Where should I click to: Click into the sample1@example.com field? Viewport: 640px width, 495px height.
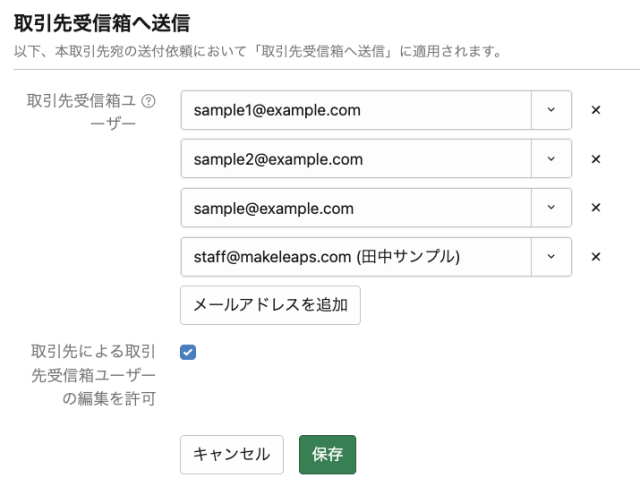point(355,110)
